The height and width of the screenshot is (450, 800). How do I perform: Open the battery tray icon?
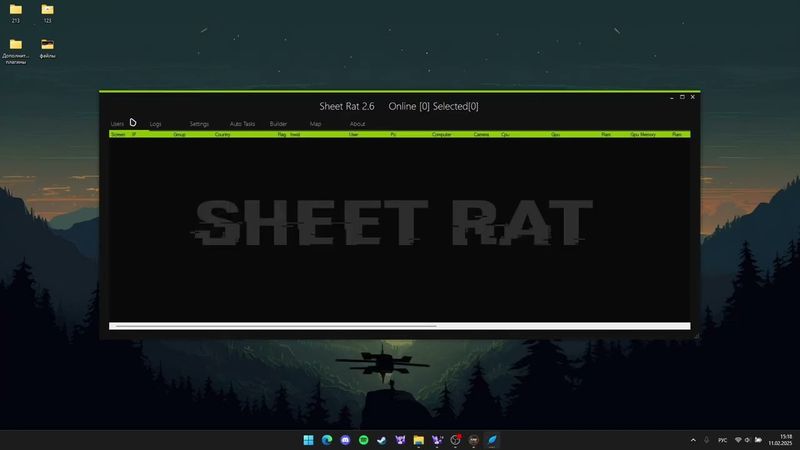point(758,440)
